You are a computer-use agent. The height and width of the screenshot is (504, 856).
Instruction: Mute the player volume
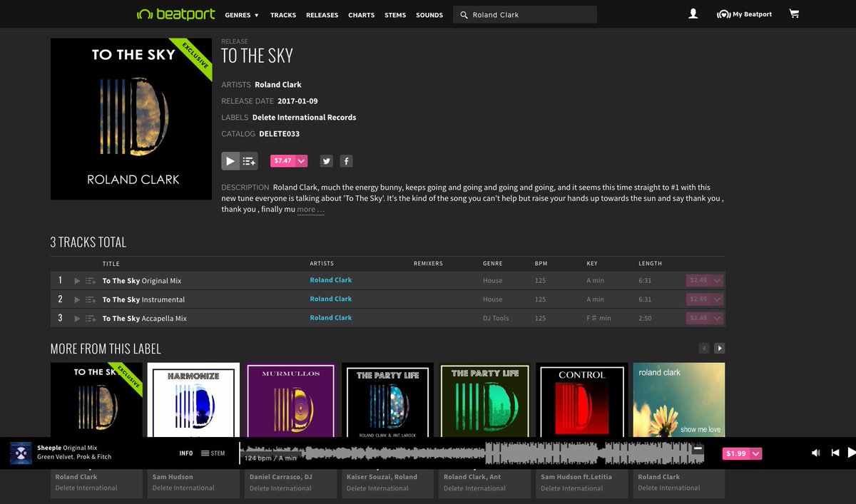pos(816,453)
